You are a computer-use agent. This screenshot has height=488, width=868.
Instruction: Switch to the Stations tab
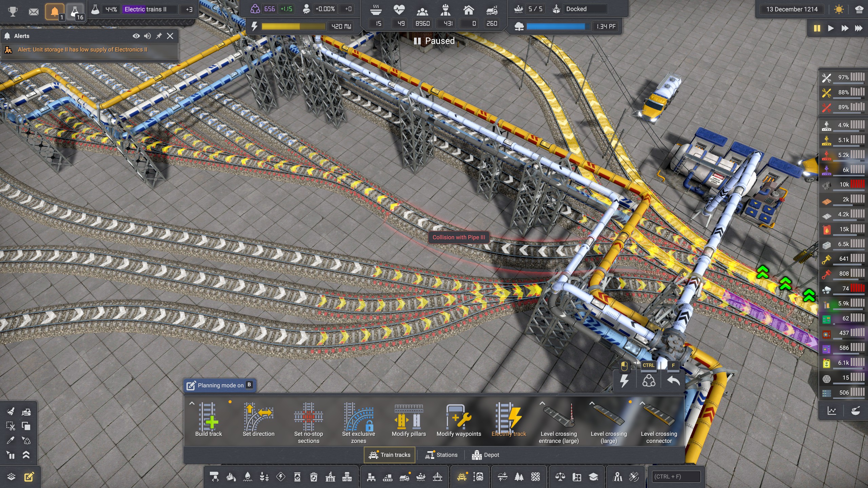(441, 455)
